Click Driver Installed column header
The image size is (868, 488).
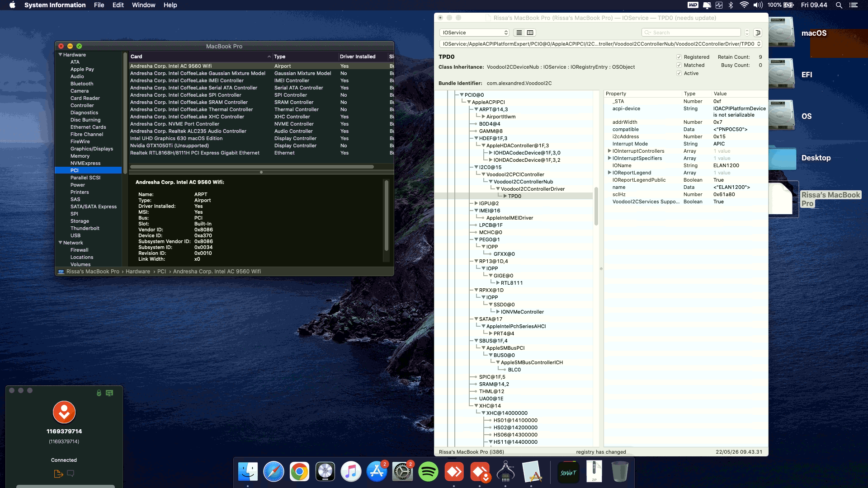pos(363,56)
